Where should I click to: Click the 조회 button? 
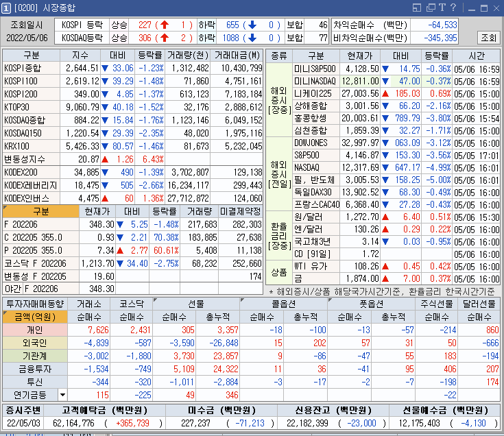pyautogui.click(x=488, y=38)
